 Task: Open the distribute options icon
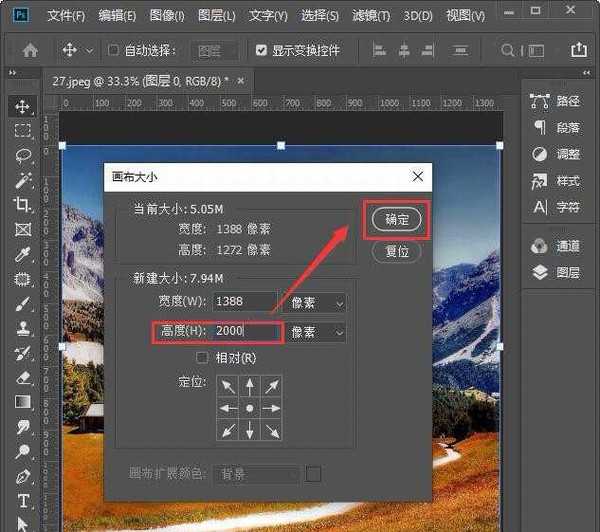460,50
